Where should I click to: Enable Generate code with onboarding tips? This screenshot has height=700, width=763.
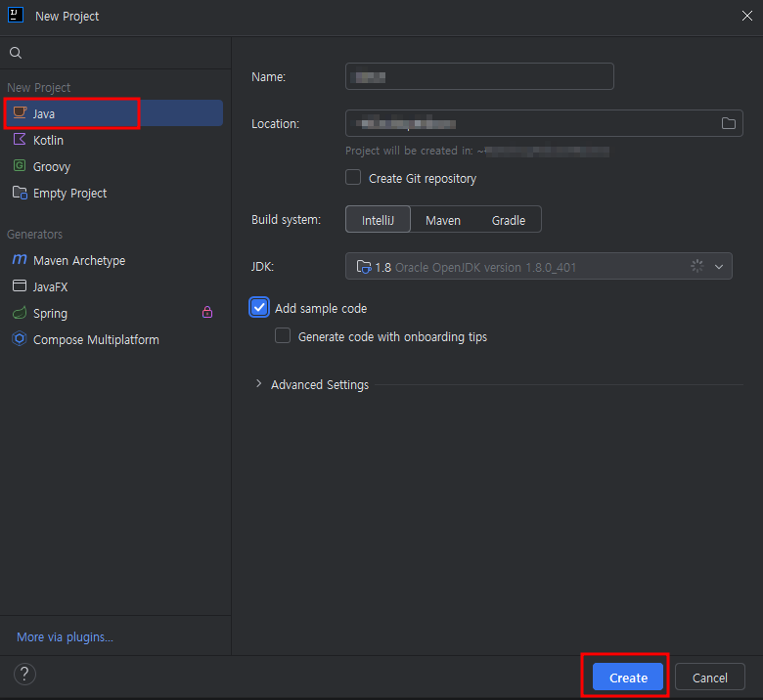pyautogui.click(x=283, y=335)
